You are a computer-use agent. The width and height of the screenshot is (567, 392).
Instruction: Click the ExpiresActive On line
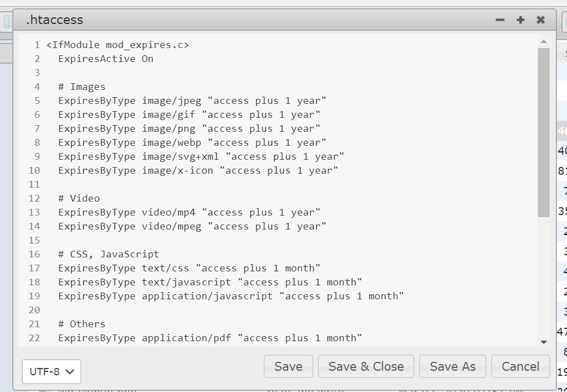pyautogui.click(x=106, y=59)
